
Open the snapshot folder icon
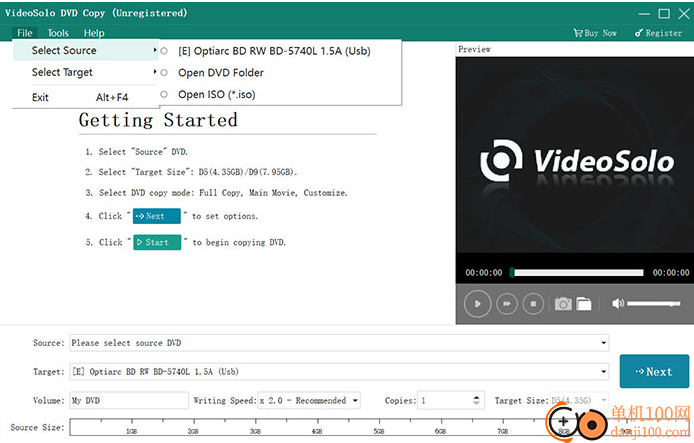pyautogui.click(x=584, y=304)
